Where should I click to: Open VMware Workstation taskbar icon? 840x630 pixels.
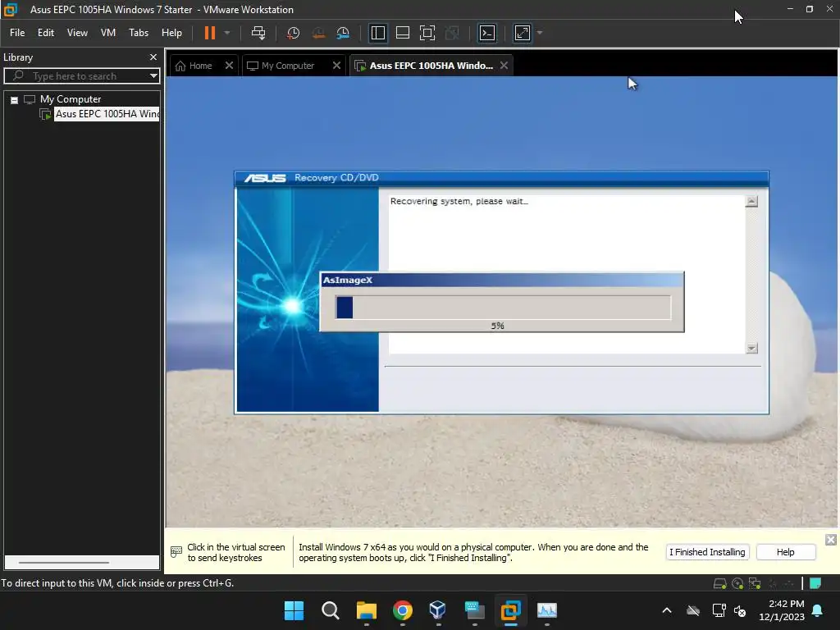point(510,610)
